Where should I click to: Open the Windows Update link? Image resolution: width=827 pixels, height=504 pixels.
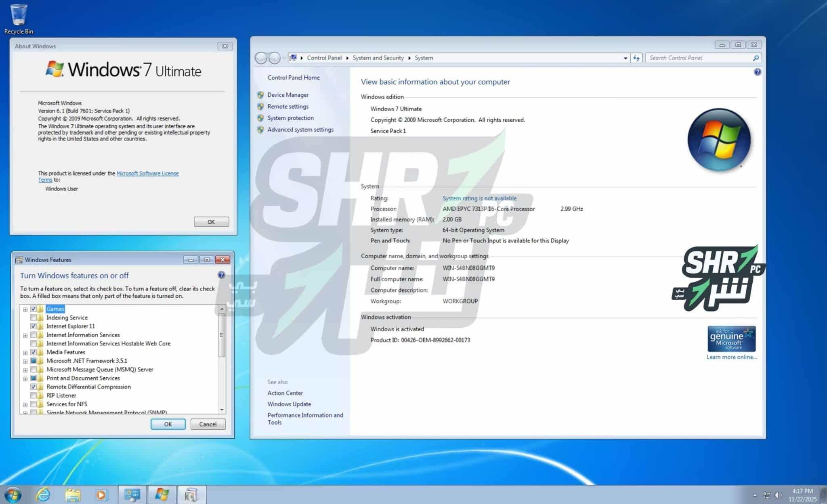point(289,404)
